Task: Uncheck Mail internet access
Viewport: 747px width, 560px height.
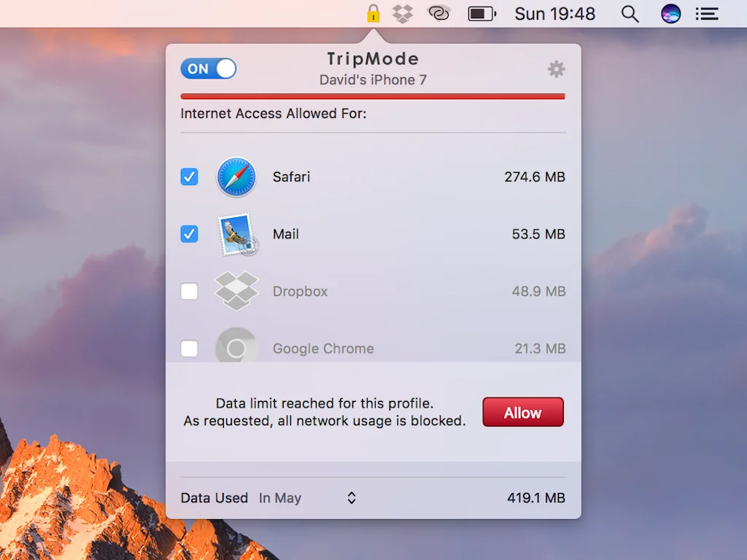Action: coord(189,234)
